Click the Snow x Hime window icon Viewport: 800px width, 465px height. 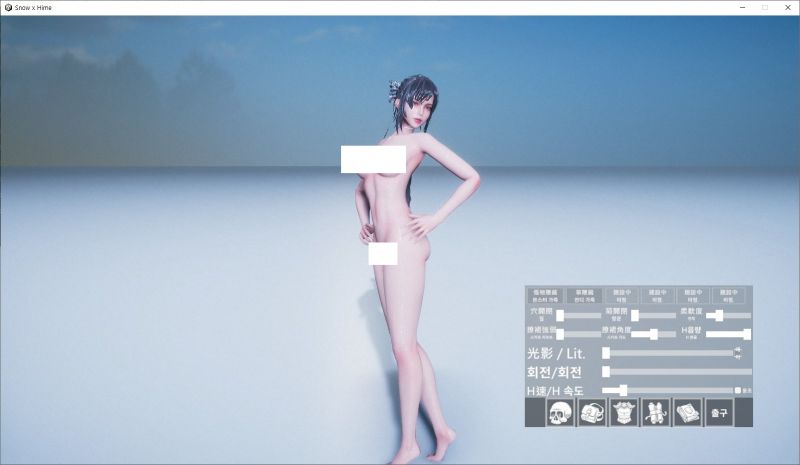pyautogui.click(x=8, y=7)
